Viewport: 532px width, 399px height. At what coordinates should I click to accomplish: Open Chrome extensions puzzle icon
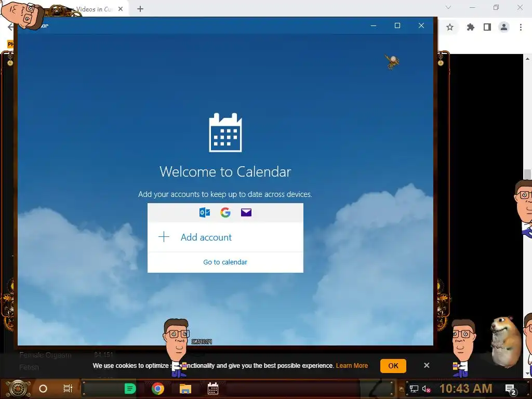[x=470, y=27]
